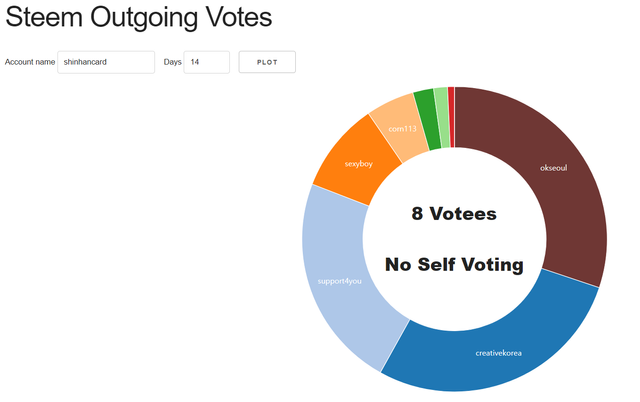Screen dimensions: 640x402
Task: Click the okseoul label text
Action: [x=553, y=168]
